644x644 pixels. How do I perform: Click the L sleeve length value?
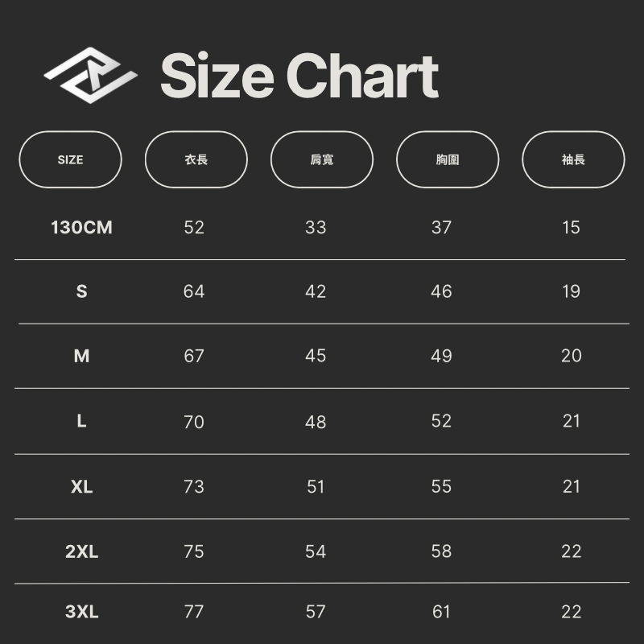(x=571, y=421)
